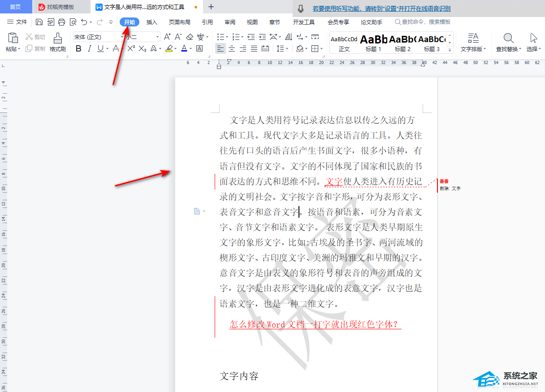Click the Print icon in quick access bar
This screenshot has height=392, width=545.
point(61,22)
